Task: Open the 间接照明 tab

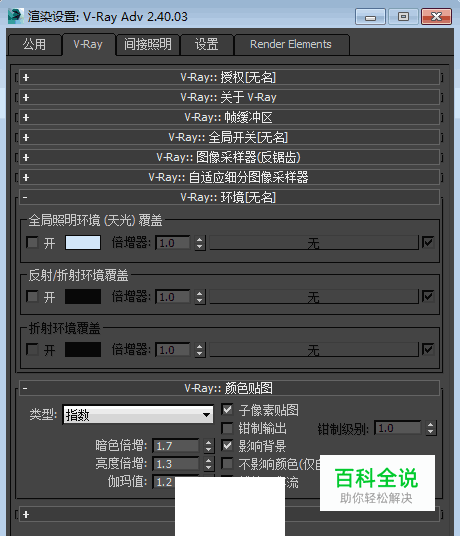Action: click(148, 44)
